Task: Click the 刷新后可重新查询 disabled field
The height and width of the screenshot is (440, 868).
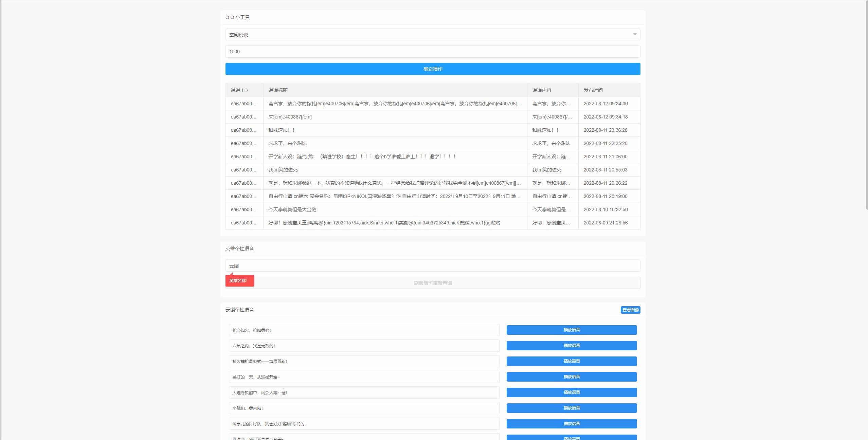Action: (433, 282)
